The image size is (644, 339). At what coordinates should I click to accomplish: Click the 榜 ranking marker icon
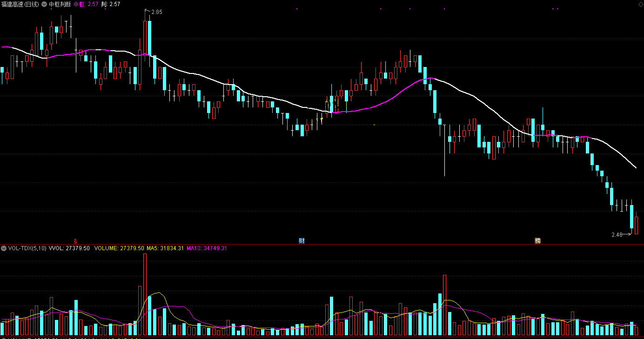click(x=537, y=240)
